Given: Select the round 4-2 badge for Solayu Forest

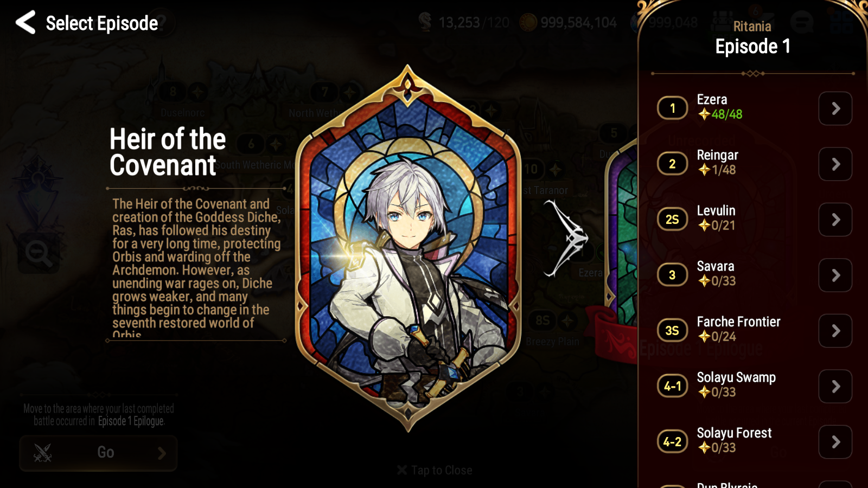Looking at the screenshot, I should pyautogui.click(x=672, y=442).
